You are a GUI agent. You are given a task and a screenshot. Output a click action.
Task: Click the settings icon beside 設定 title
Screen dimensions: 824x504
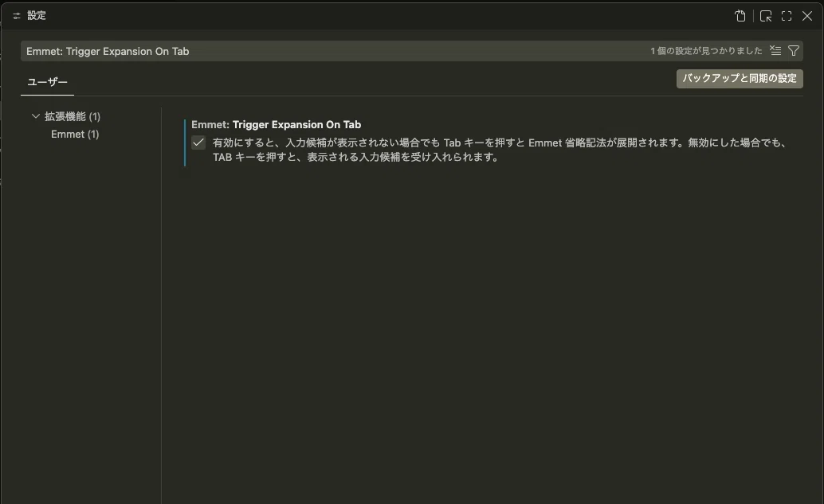(x=16, y=16)
